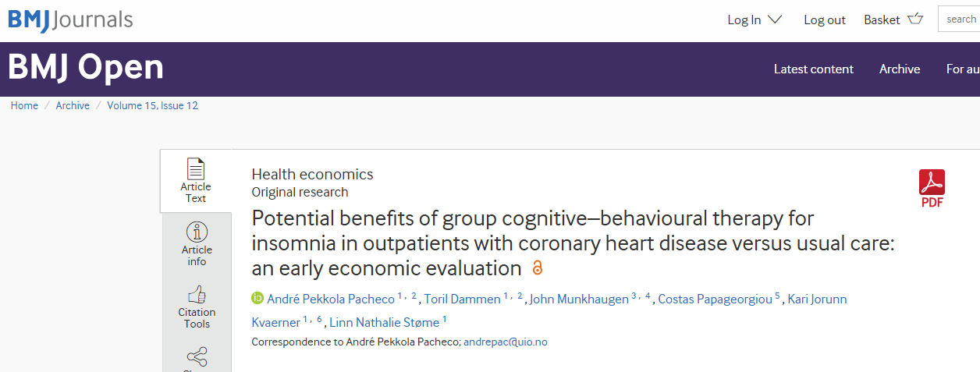Click the Log out link
This screenshot has width=980, height=372.
pyautogui.click(x=824, y=20)
